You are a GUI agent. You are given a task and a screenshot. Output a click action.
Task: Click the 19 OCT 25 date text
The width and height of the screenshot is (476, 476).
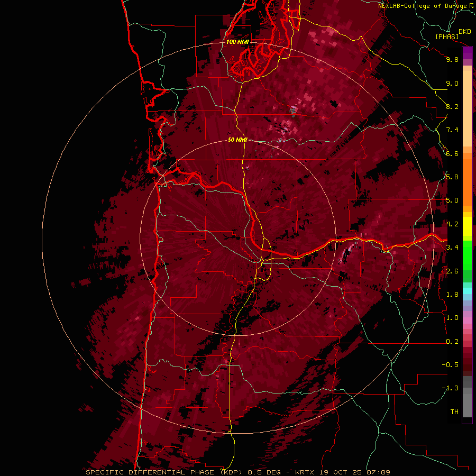341,472
